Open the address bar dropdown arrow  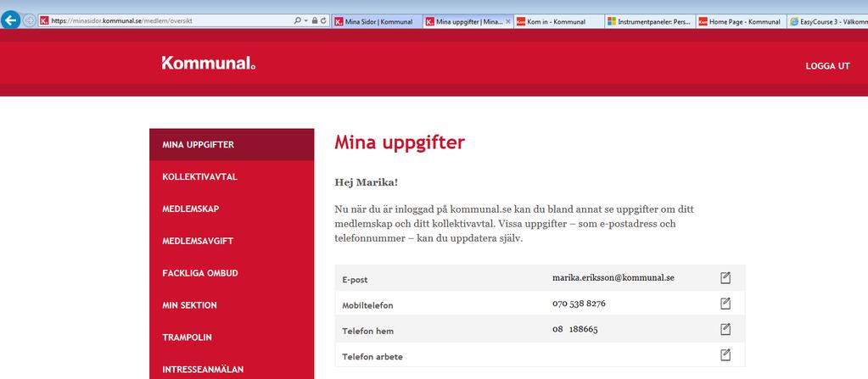[305, 21]
